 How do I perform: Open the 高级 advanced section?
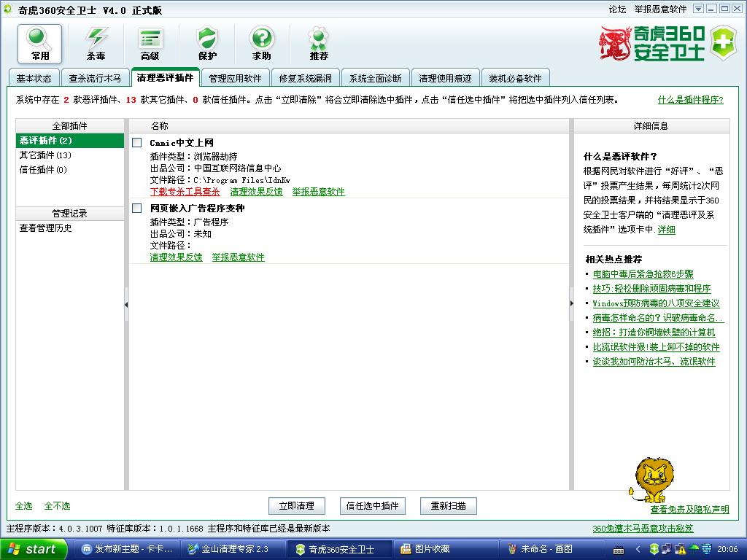tap(150, 44)
